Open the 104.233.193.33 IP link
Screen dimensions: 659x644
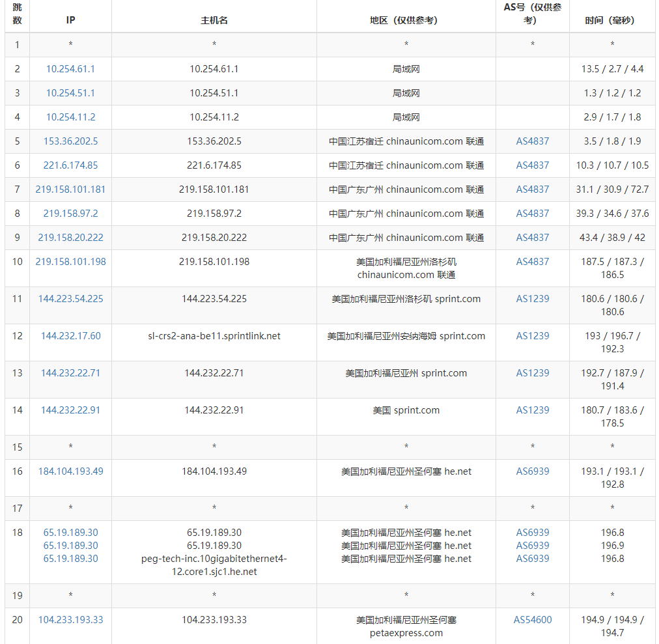point(70,619)
